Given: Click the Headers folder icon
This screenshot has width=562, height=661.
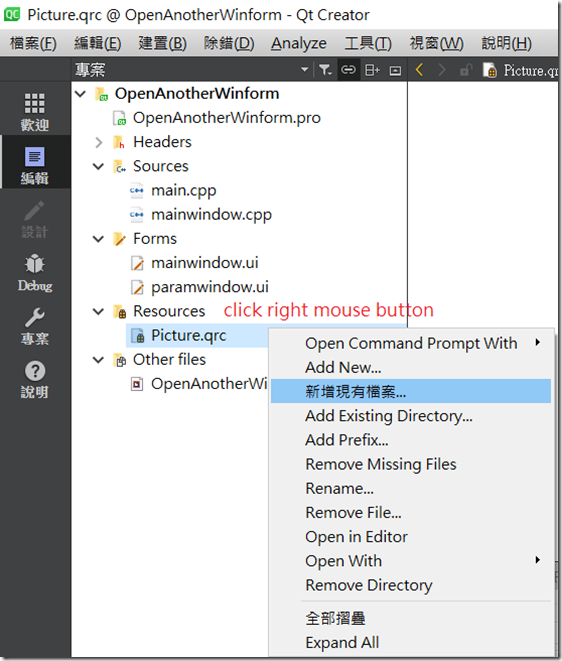Looking at the screenshot, I should point(119,142).
